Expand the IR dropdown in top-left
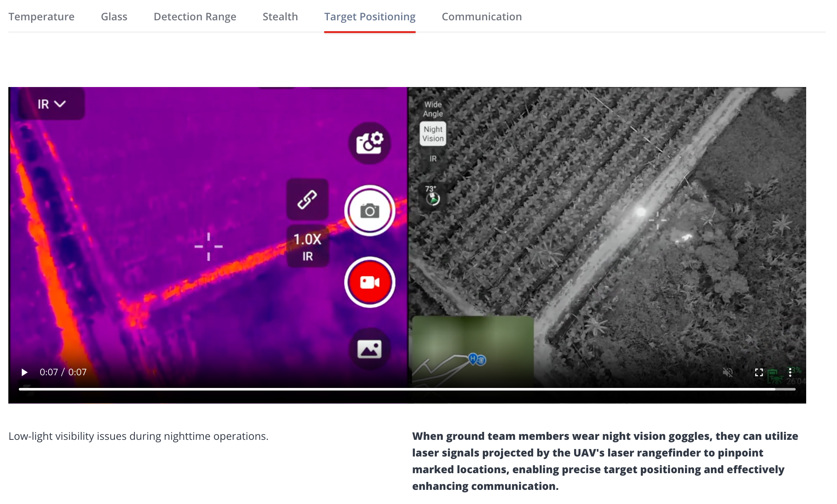Screen dimensions: 837x504 (x=51, y=104)
